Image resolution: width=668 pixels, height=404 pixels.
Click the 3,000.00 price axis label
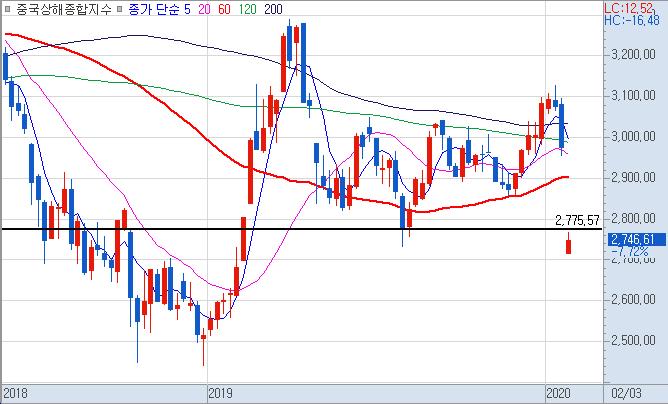pyautogui.click(x=633, y=136)
